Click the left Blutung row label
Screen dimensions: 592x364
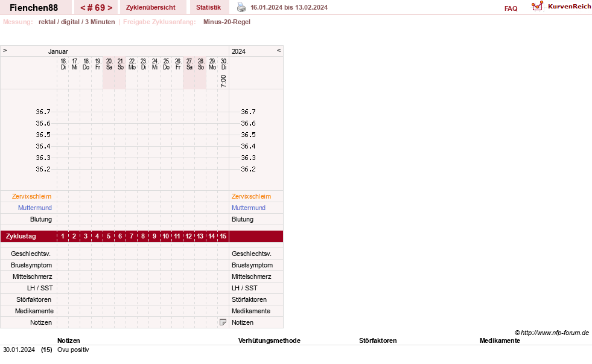click(41, 219)
